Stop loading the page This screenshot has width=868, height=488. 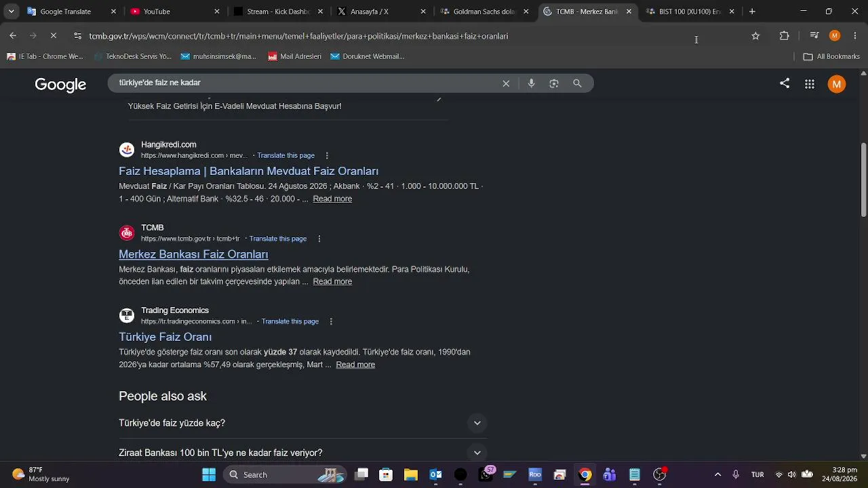54,36
